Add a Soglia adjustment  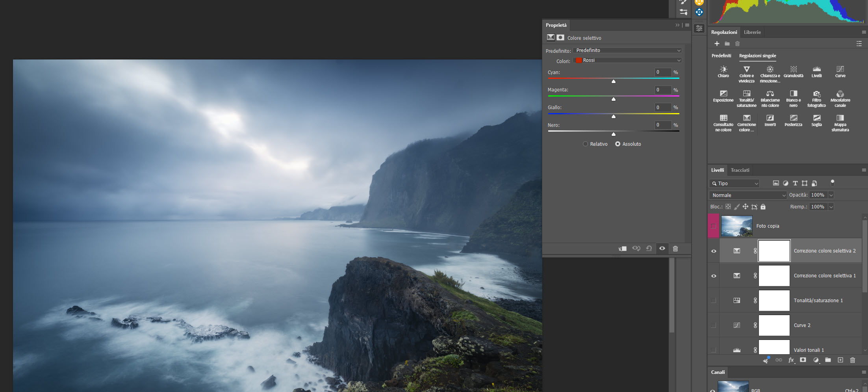(x=816, y=121)
